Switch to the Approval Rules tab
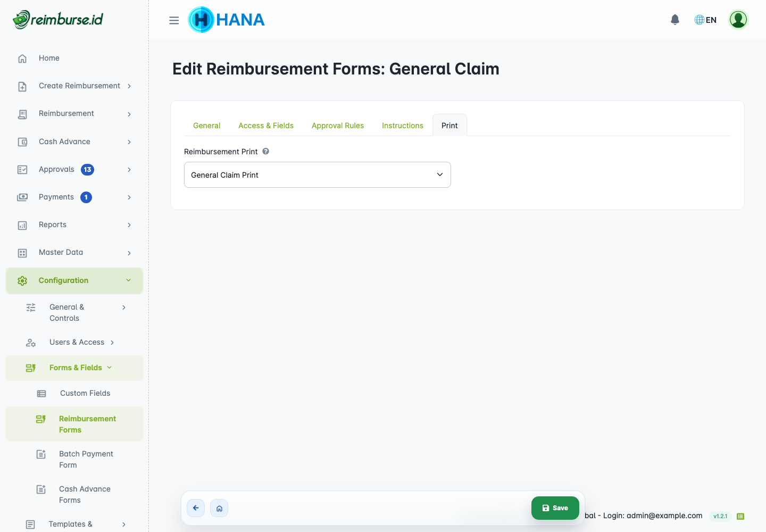The image size is (766, 532). pyautogui.click(x=338, y=126)
